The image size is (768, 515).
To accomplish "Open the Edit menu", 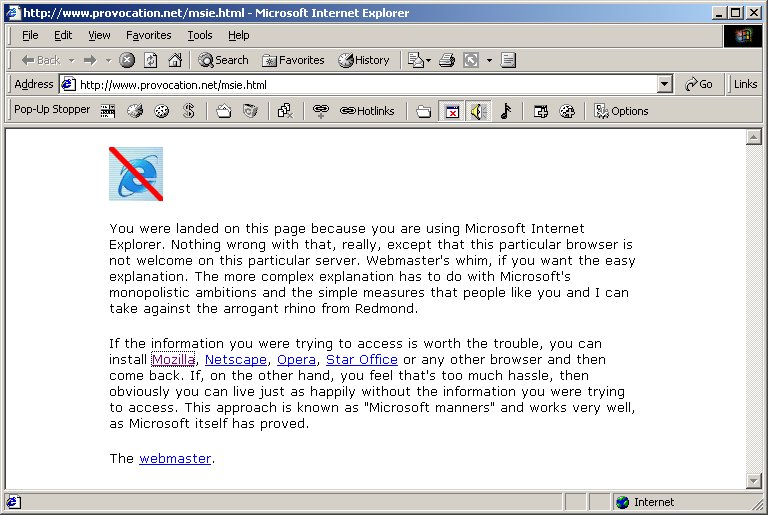I will tap(63, 35).
